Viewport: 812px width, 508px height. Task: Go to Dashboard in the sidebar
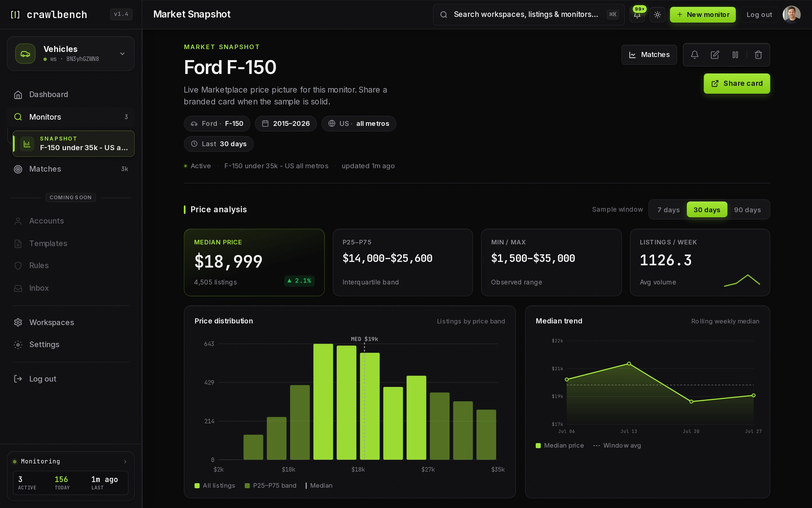71,95
